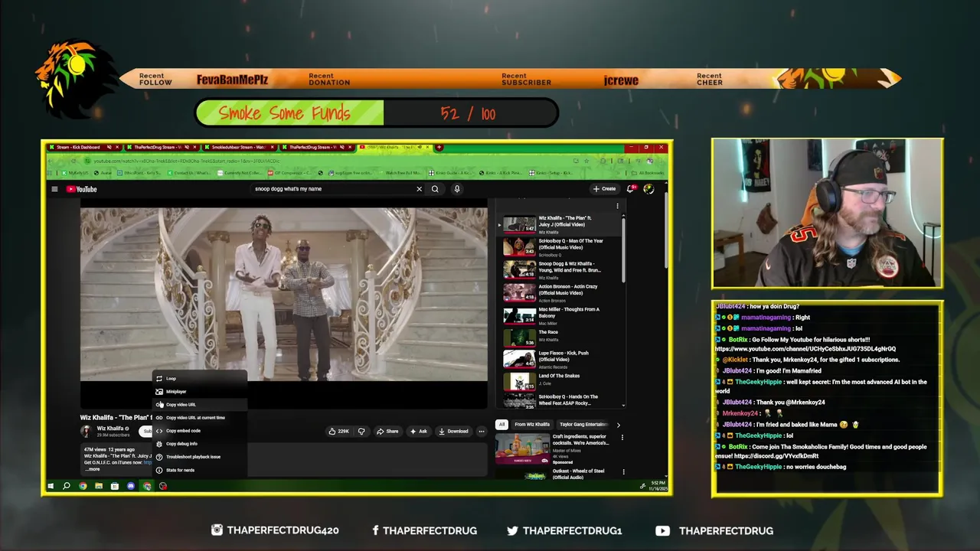Click the taskbar clock showing 5:52 PM

[x=659, y=485]
